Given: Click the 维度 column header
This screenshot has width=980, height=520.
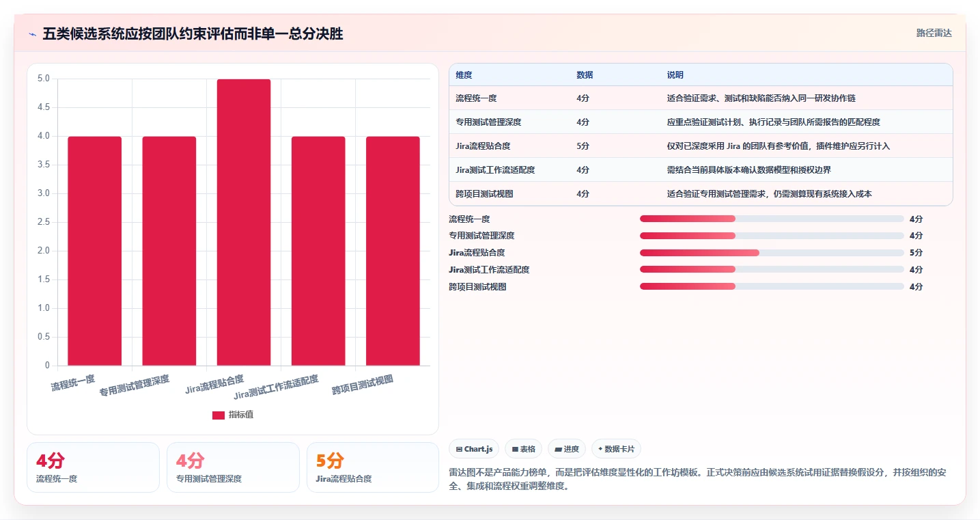Looking at the screenshot, I should point(464,75).
